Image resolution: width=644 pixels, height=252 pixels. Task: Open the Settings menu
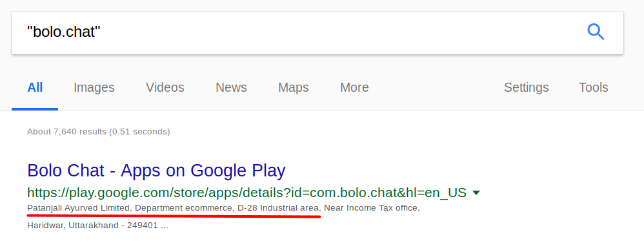pyautogui.click(x=527, y=88)
